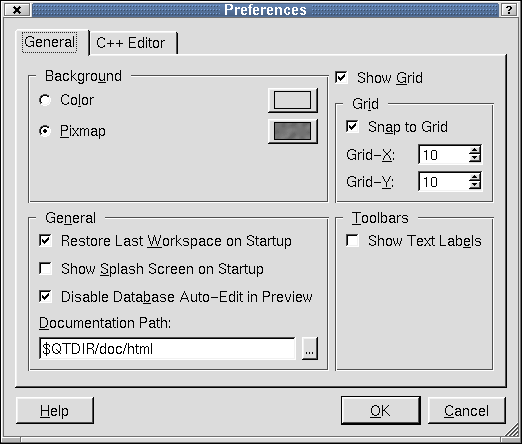Enable Show Text Labels for toolbars
This screenshot has height=444, width=522.
click(352, 240)
